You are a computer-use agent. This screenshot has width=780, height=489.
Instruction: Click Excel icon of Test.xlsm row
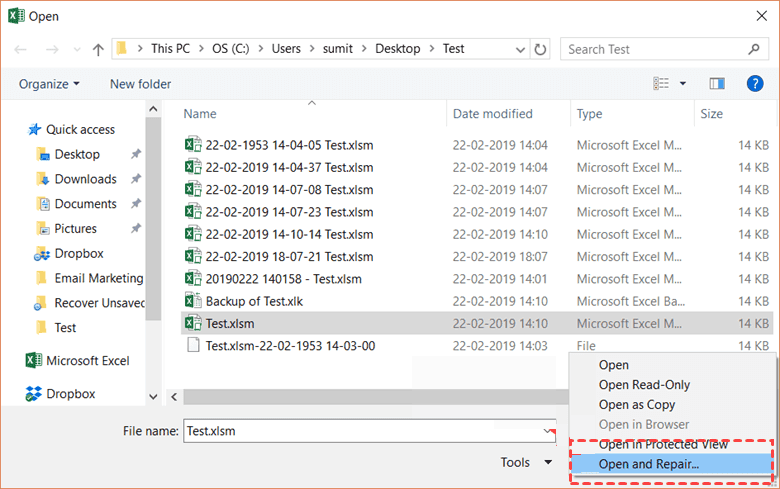[193, 323]
